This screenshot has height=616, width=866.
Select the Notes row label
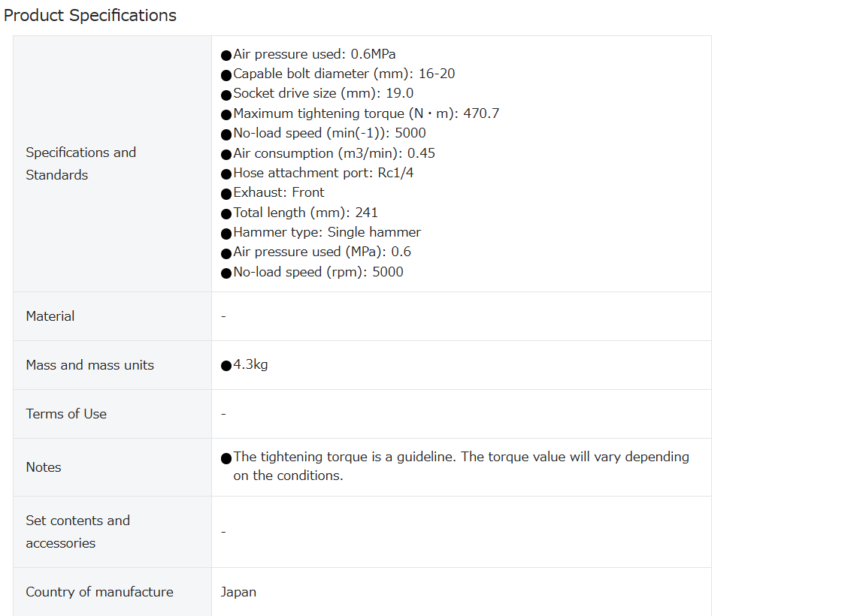coord(44,467)
